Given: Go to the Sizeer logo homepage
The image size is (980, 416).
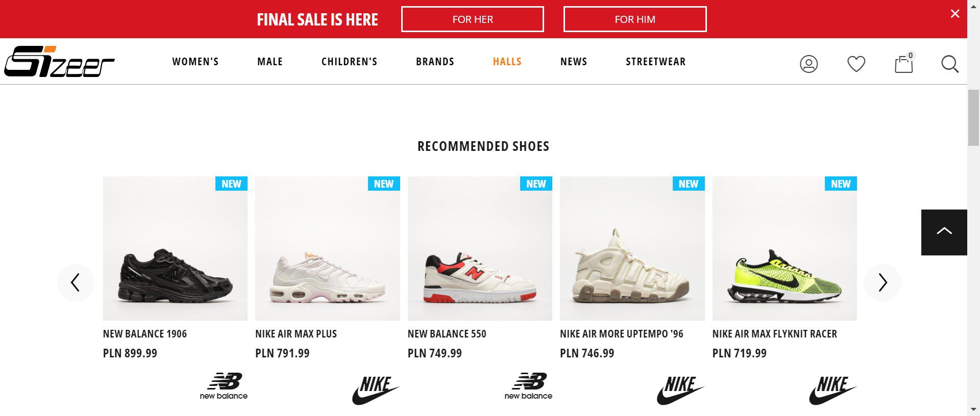Looking at the screenshot, I should [x=59, y=62].
